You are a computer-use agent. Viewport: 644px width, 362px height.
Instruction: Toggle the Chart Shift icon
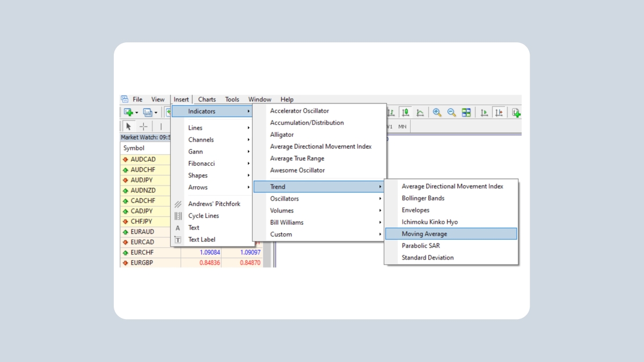coord(499,113)
